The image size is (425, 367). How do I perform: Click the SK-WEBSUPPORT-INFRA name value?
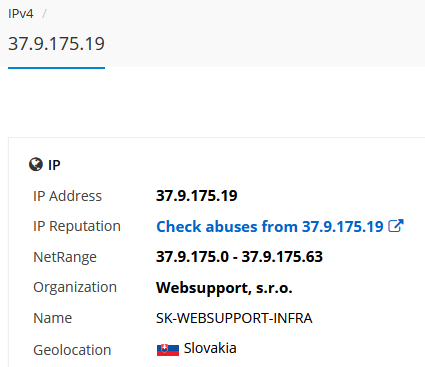pos(234,318)
